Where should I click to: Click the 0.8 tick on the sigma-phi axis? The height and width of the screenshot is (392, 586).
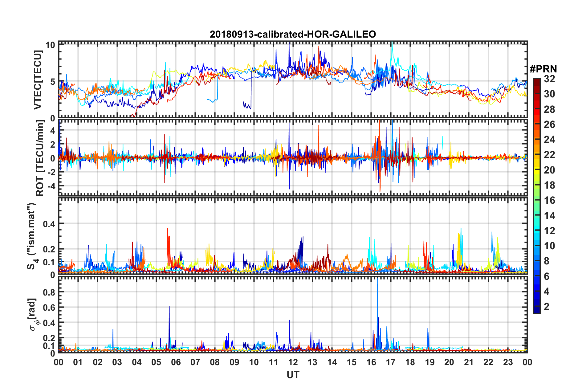pyautogui.click(x=49, y=292)
